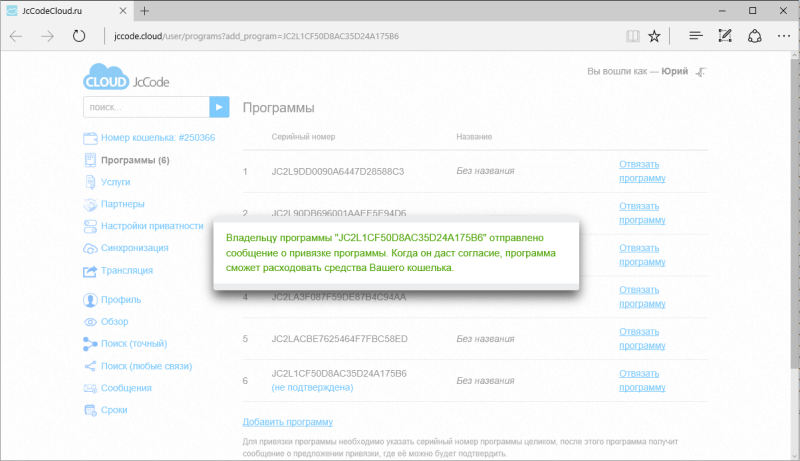Open Синхронизация in sidebar
The image size is (800, 461).
(x=134, y=248)
